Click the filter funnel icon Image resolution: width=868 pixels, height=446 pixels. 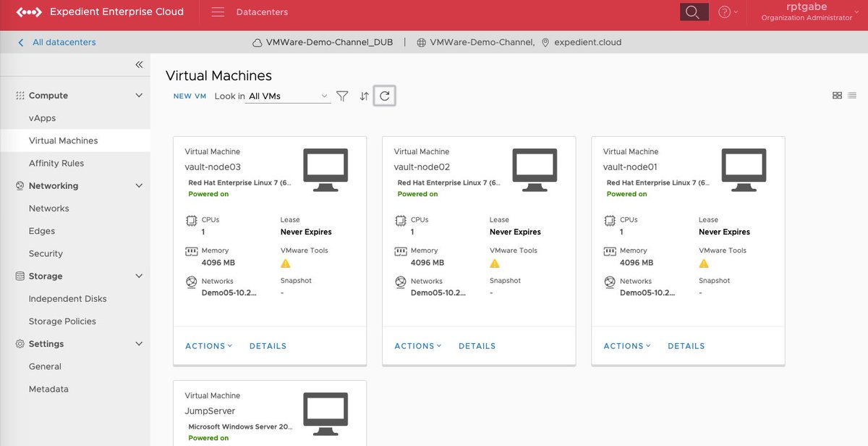[342, 96]
